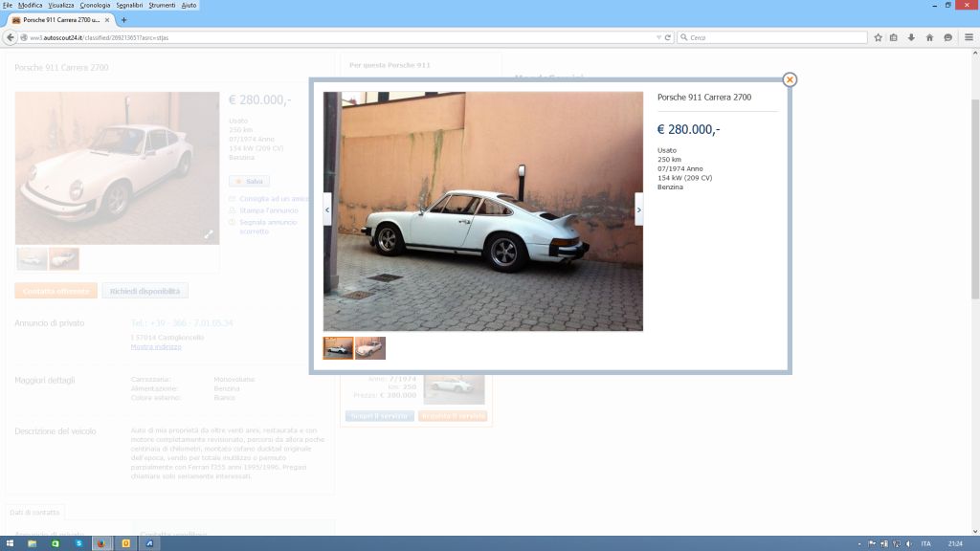This screenshot has height=551, width=980.
Task: Open the Segnalibri menu
Action: pos(129,5)
